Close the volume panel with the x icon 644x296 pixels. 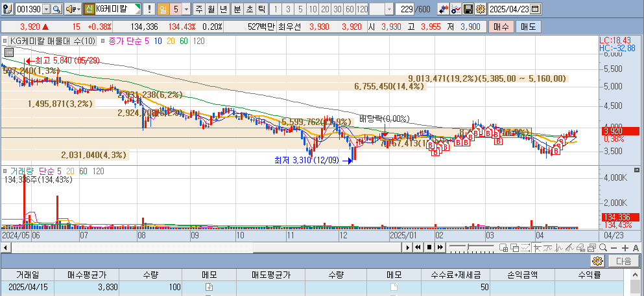point(637,170)
